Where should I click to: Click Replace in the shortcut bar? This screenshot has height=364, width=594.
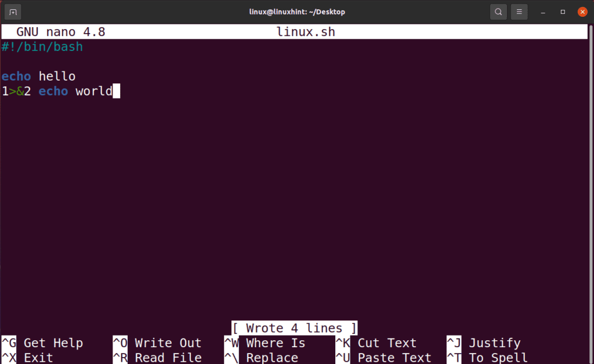click(x=270, y=358)
